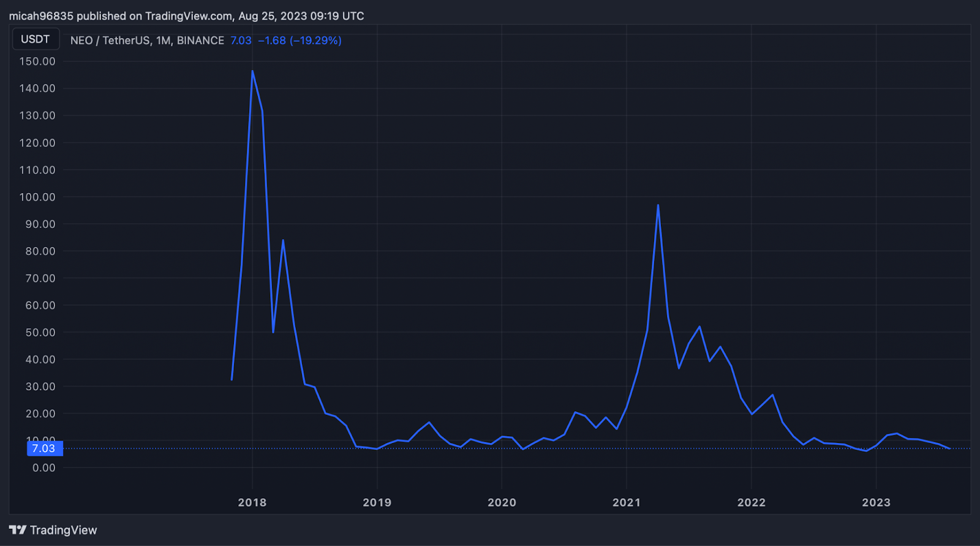Click the 2019 year label on time axis
Viewport: 980px width, 546px height.
[377, 502]
